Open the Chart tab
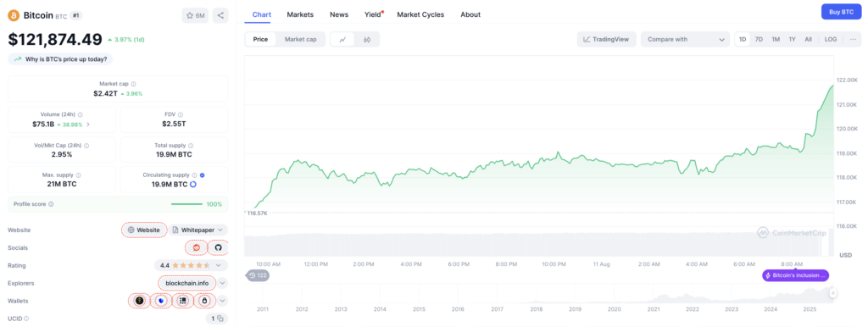Screen dimensions: 868x327 pos(261,14)
